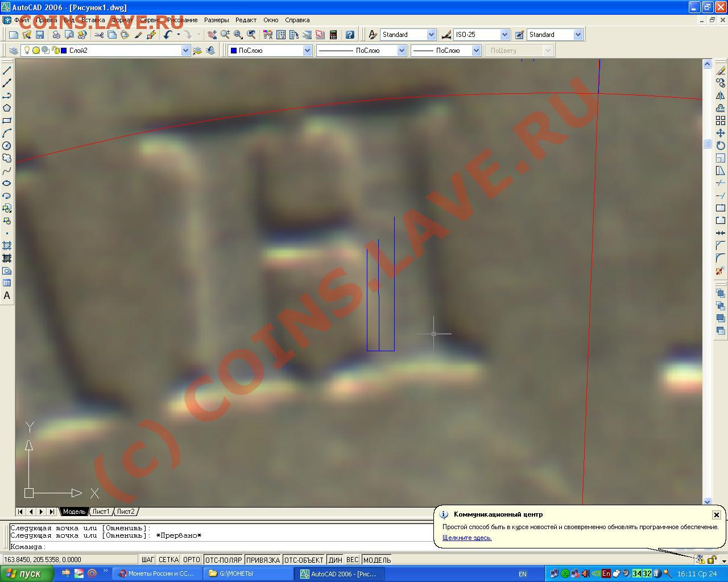Select the Line drawing tool
Screen dimensions: 728x582
pos(7,70)
